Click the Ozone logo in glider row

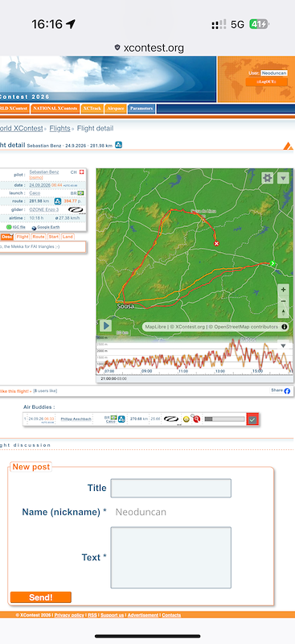(x=76, y=209)
